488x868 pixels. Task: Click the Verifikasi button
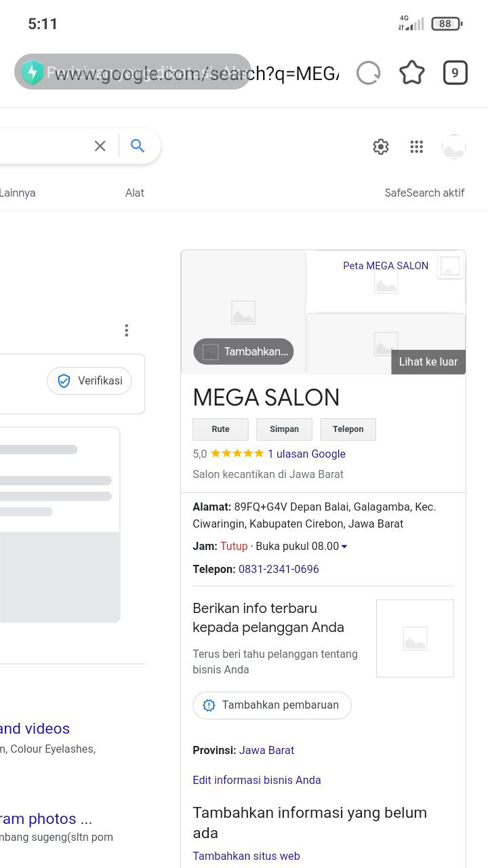89,381
